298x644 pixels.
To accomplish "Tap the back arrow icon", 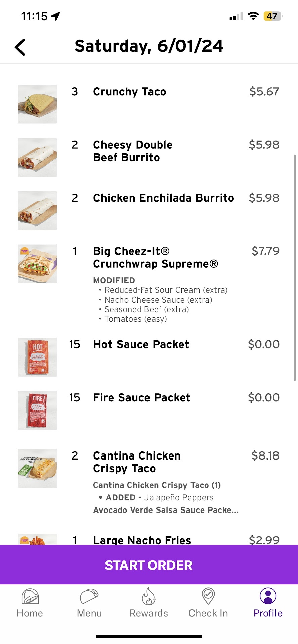I will (x=20, y=47).
